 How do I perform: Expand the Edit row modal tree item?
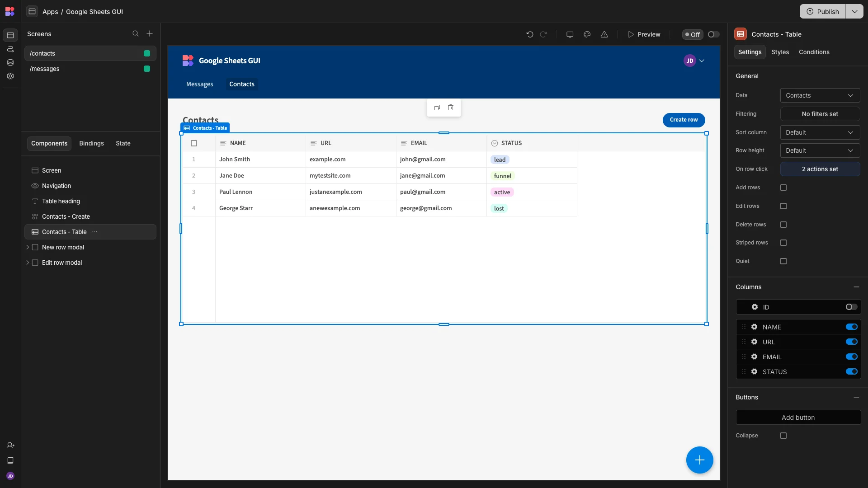pyautogui.click(x=28, y=263)
